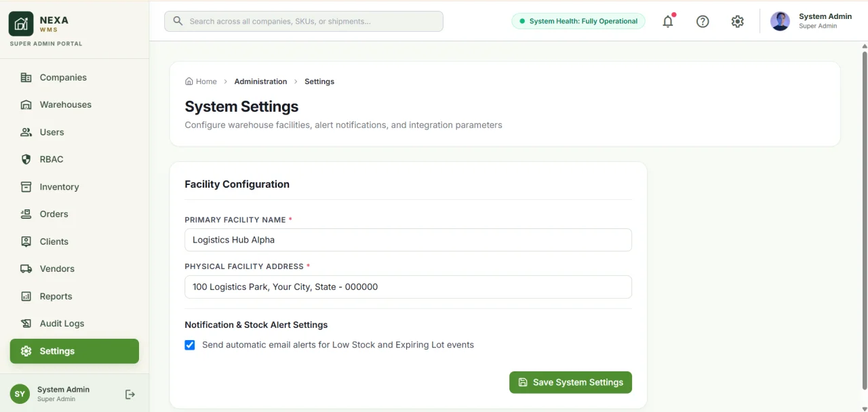Open Vendors menu item
This screenshot has height=412, width=868.
coord(75,269)
